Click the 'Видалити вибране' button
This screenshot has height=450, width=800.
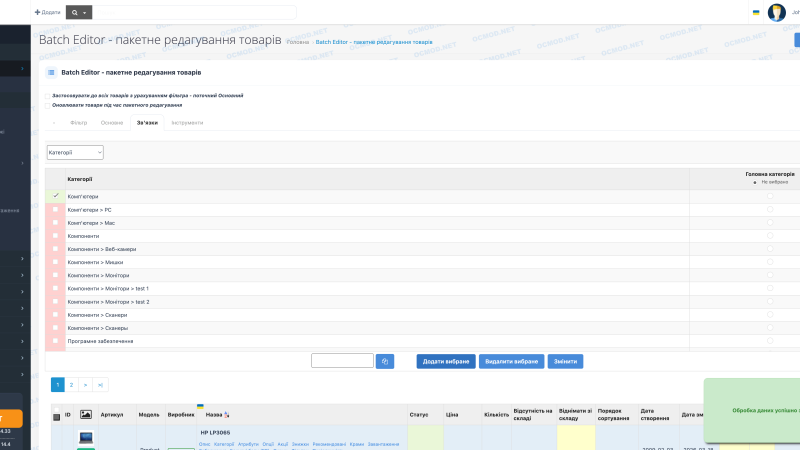511,361
